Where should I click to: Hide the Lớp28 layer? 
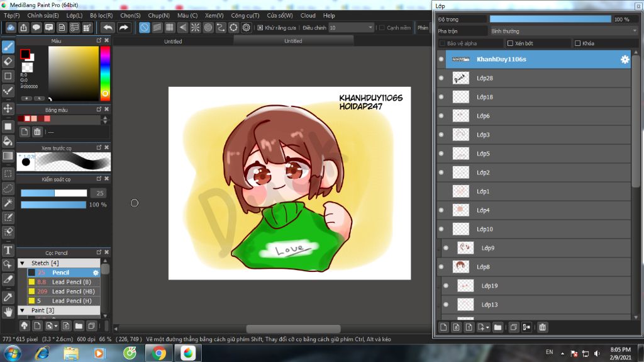pyautogui.click(x=441, y=78)
